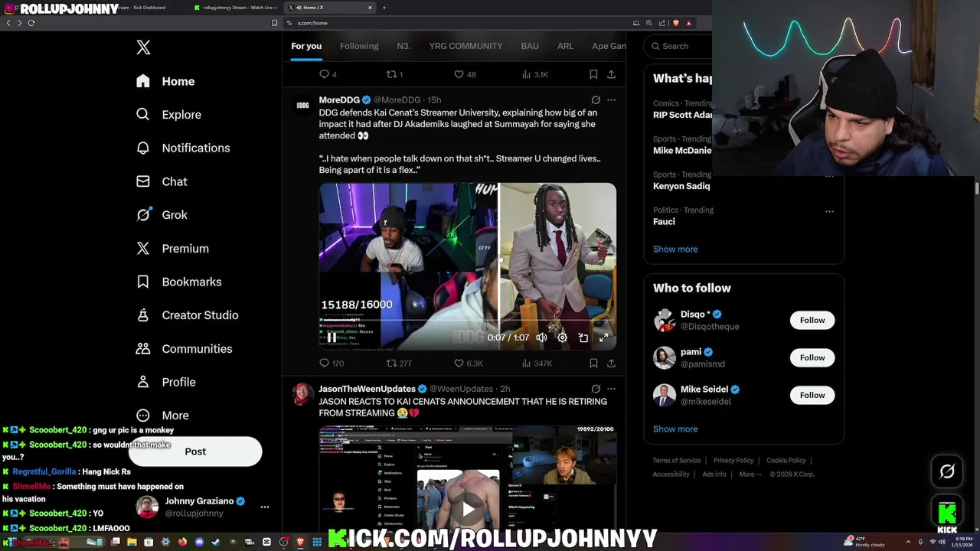The width and height of the screenshot is (980, 551).
Task: Open video settings on the MoreDDG video
Action: 562,337
